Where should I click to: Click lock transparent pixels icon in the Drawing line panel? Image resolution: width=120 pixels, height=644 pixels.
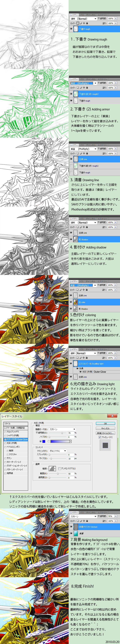78,154
